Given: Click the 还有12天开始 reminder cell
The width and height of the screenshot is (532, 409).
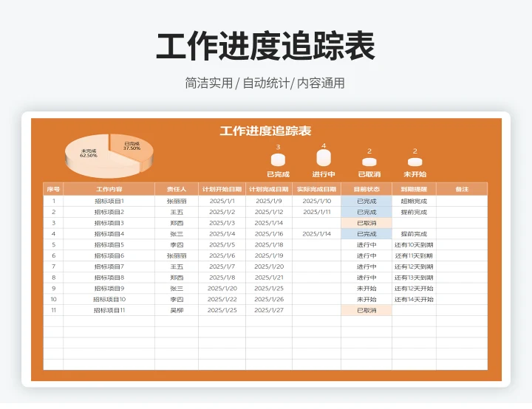Looking at the screenshot, I should pos(414,288).
